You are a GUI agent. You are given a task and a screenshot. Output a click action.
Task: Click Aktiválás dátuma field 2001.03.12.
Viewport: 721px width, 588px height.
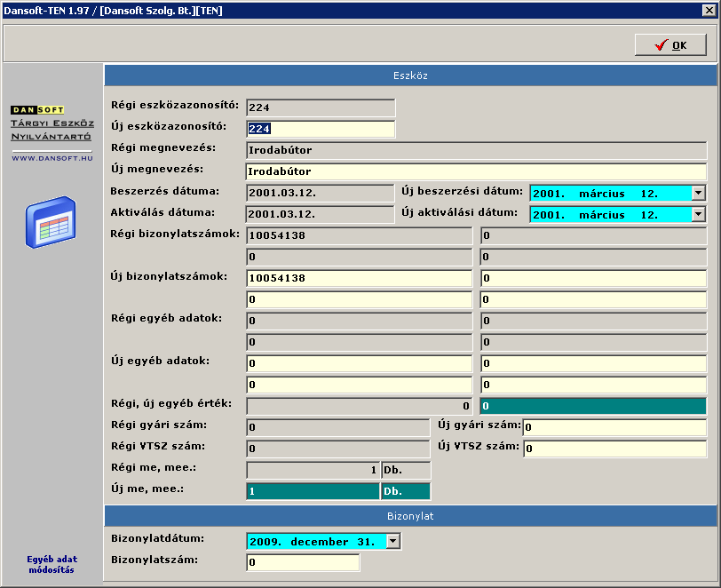[321, 214]
